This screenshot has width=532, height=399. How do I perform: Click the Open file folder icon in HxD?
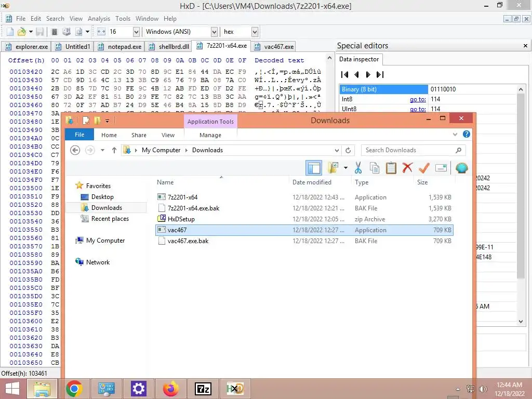22,32
